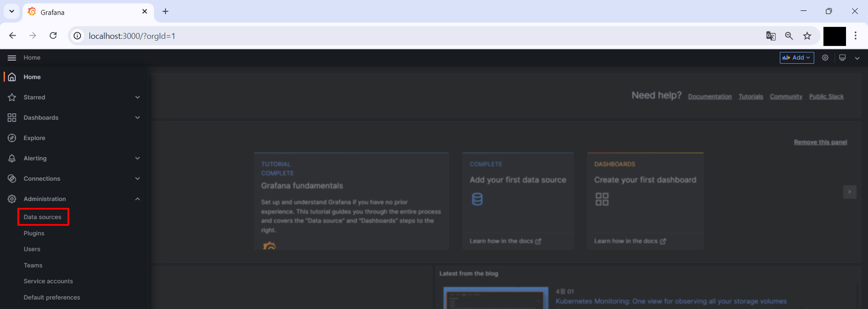Viewport: 868px width, 309px height.
Task: Click Create your first dashboard card title
Action: 645,180
